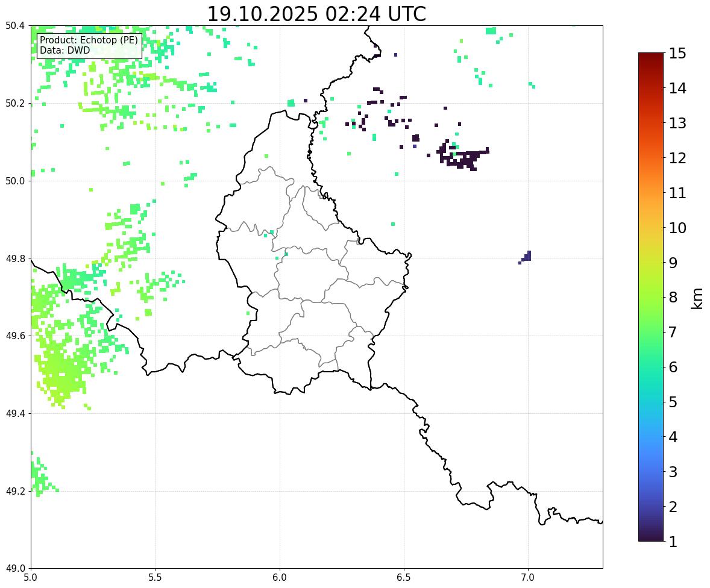Click the large dark purple echo cluster near 50.05N
710x588 pixels.
tap(462, 157)
